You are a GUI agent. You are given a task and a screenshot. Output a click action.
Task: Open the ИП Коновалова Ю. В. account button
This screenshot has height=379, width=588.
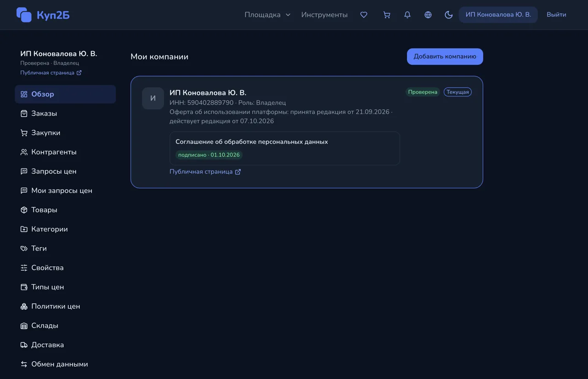coord(498,15)
